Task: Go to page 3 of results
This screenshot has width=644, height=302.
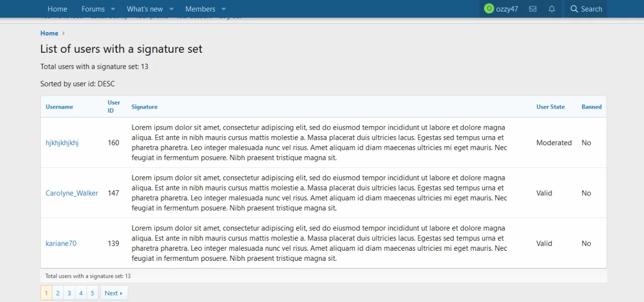Action: (69, 292)
